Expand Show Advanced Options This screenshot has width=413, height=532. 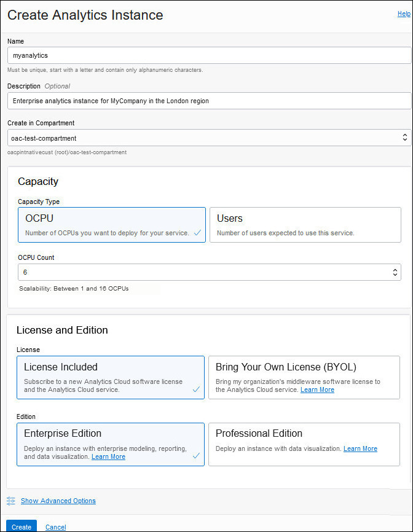[58, 501]
